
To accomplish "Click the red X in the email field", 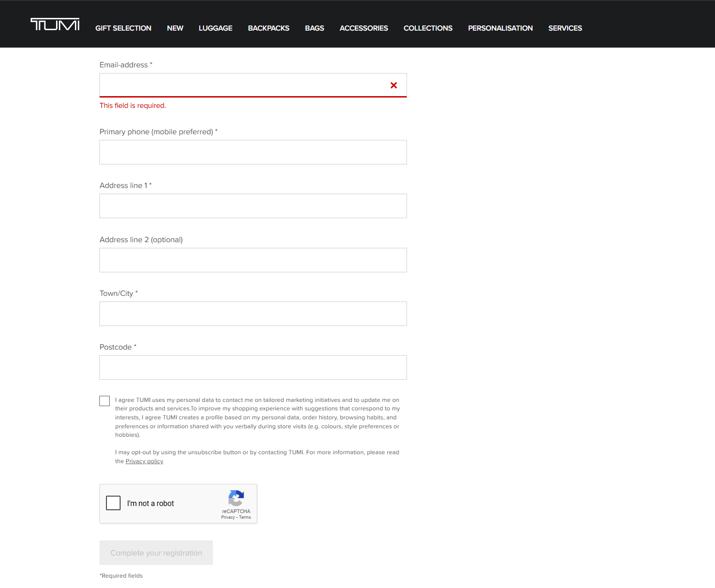I will pyautogui.click(x=394, y=85).
